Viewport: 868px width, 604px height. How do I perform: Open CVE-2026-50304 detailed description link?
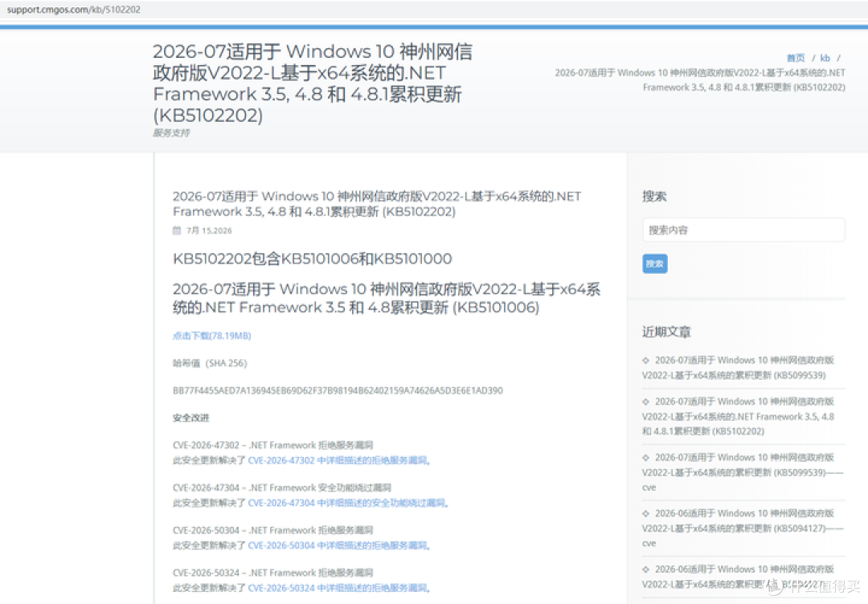coord(339,545)
